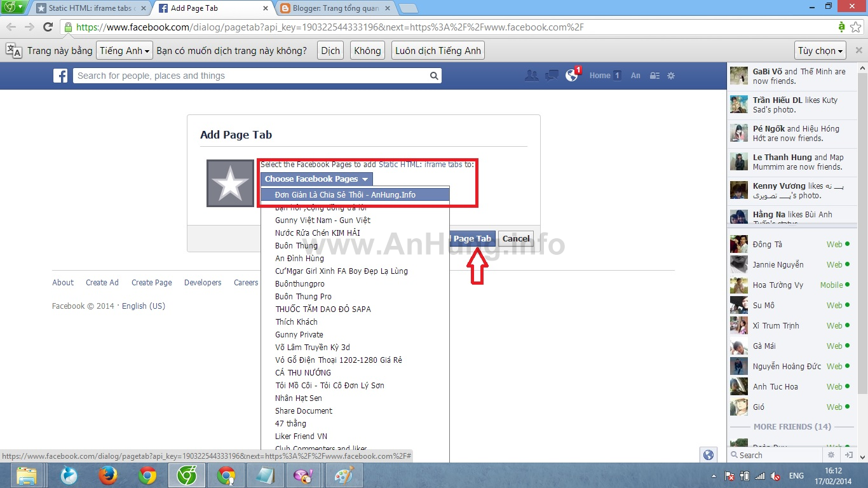This screenshot has height=488, width=868.
Task: Open friend requests icon in Facebook header
Action: [x=531, y=75]
